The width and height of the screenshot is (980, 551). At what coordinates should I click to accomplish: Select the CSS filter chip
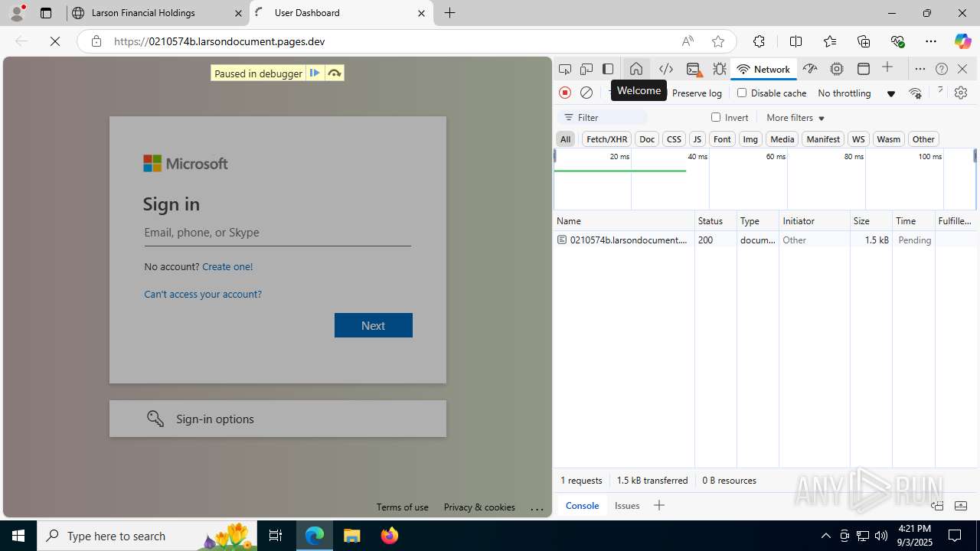(674, 139)
